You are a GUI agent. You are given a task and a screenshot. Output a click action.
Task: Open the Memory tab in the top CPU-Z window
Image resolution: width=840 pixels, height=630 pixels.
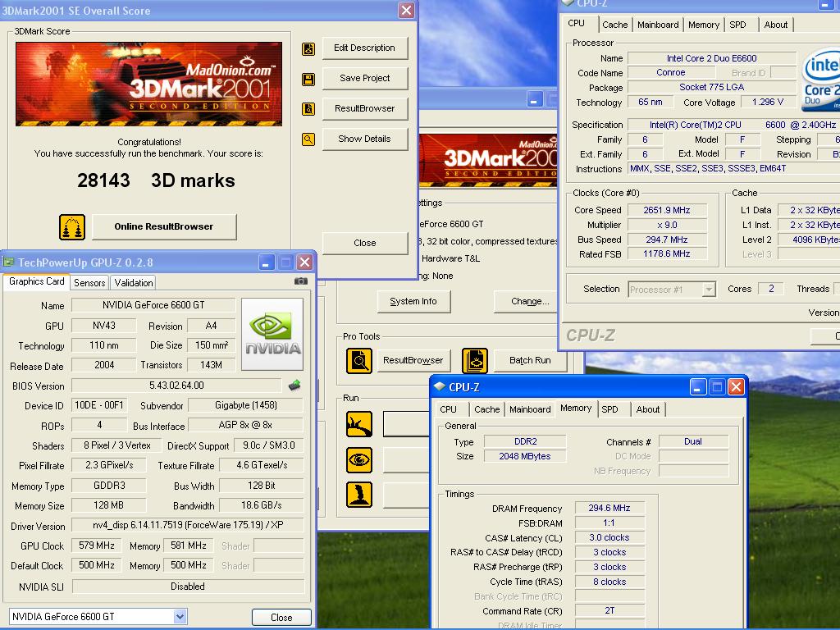(703, 25)
